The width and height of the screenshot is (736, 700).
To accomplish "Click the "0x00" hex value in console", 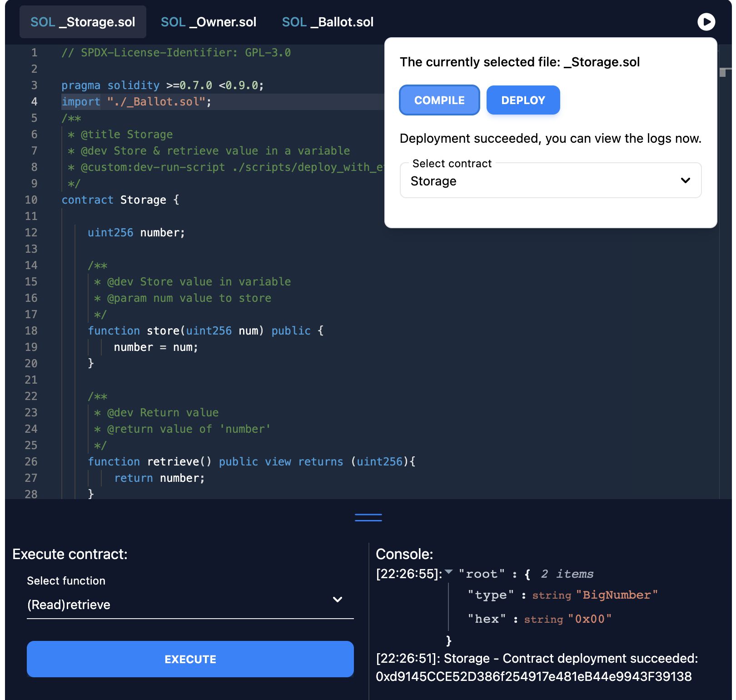I will [x=590, y=619].
